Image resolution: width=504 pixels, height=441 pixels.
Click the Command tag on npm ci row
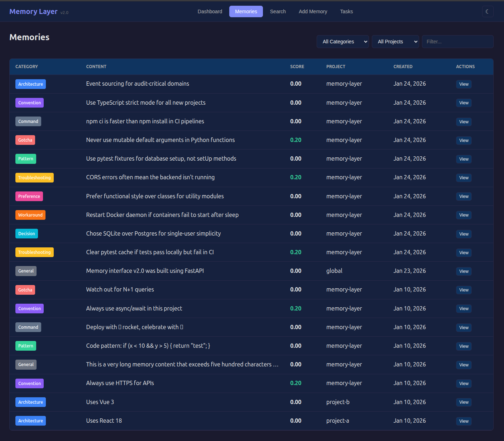[x=28, y=121]
